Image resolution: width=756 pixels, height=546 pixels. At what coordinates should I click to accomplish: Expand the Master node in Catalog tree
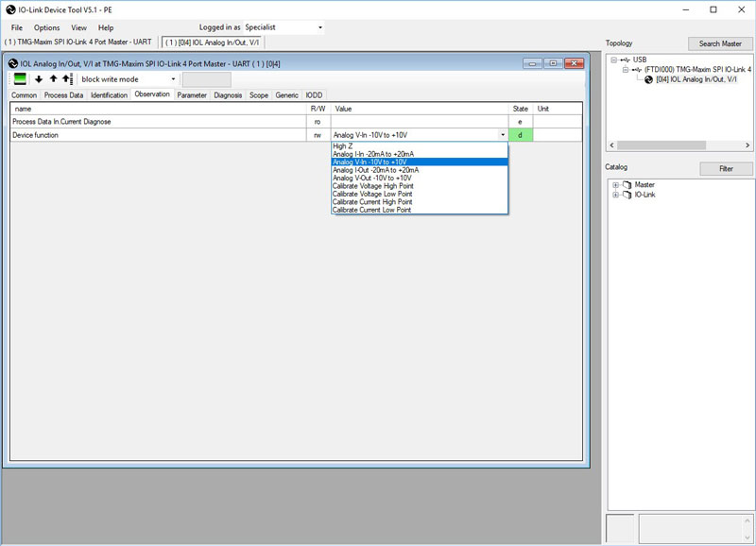coord(615,185)
